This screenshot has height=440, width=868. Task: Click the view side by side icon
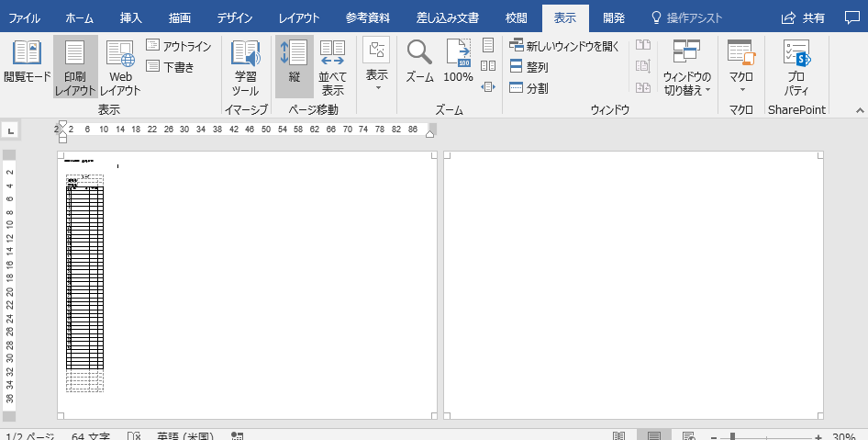pyautogui.click(x=642, y=45)
